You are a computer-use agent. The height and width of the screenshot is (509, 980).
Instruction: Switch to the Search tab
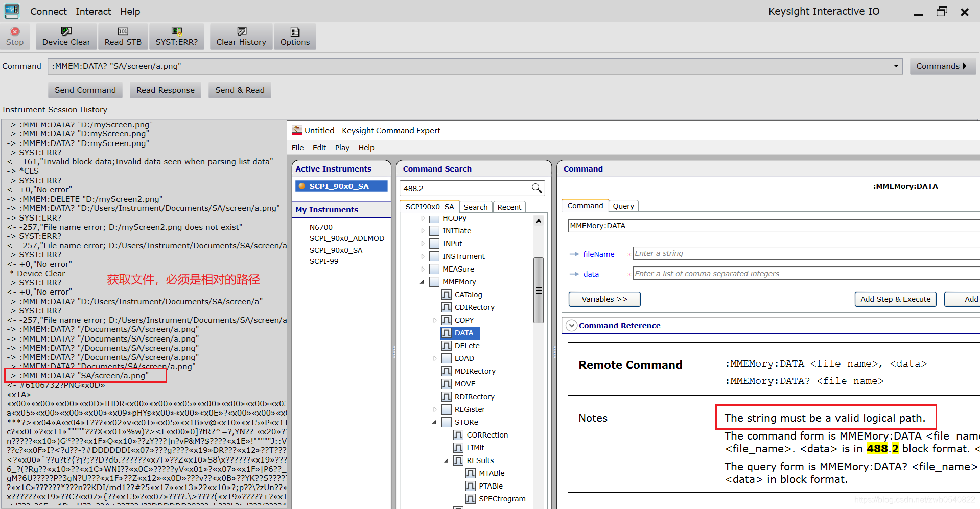476,207
